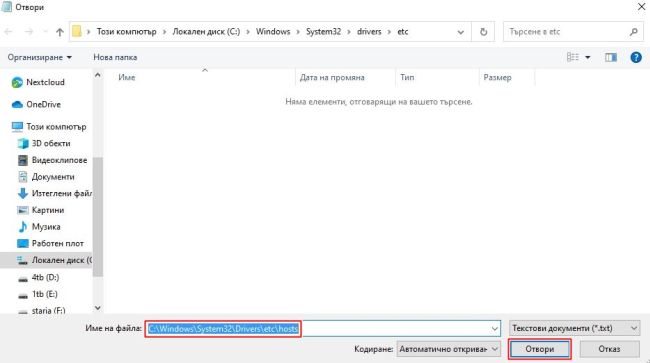Viewport: 650px width, 363px height.
Task: Click the Отказ button
Action: click(609, 349)
